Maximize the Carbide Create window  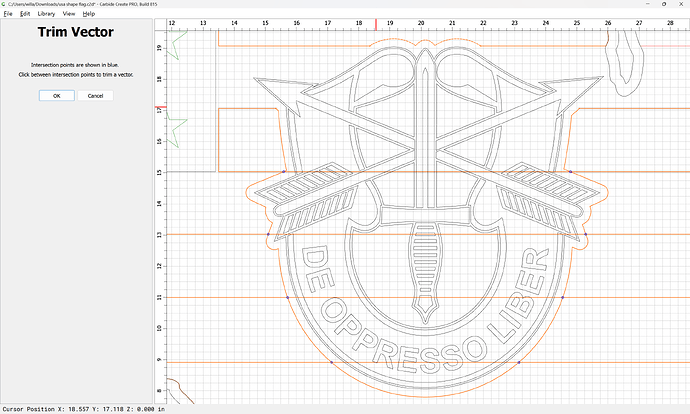pyautogui.click(x=664, y=4)
